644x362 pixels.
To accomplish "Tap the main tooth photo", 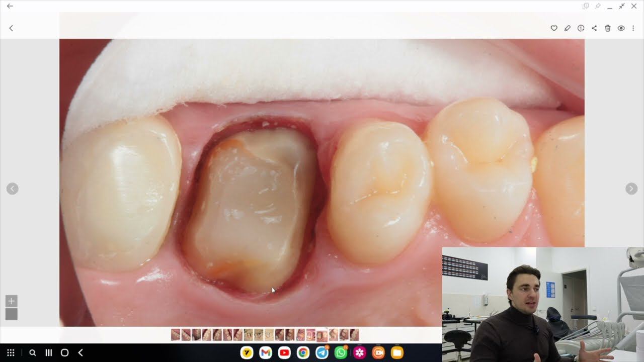I will coord(322,183).
